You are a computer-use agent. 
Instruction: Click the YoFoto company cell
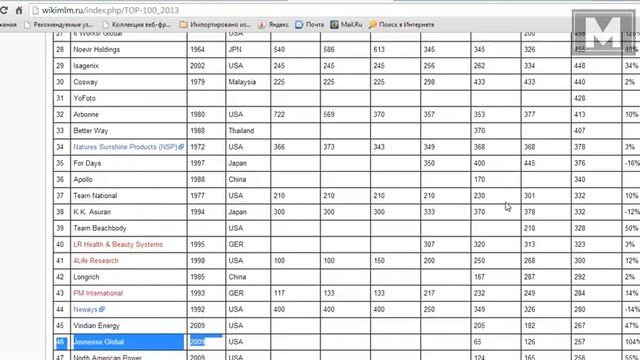(129, 98)
